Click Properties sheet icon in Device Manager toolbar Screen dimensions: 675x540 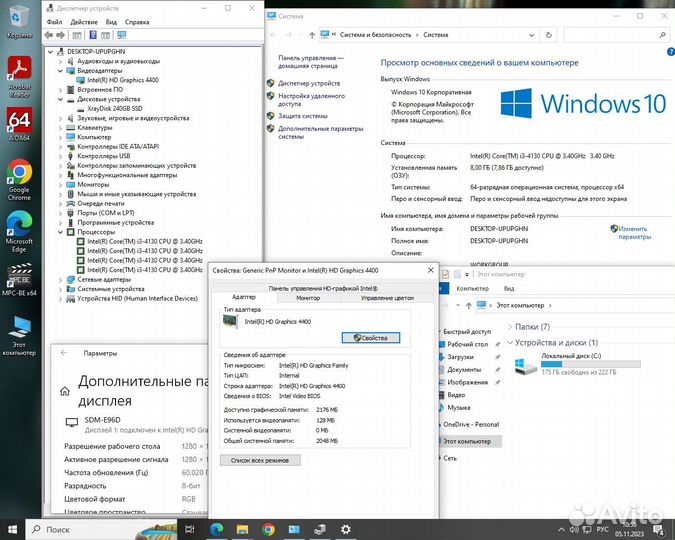click(77, 35)
